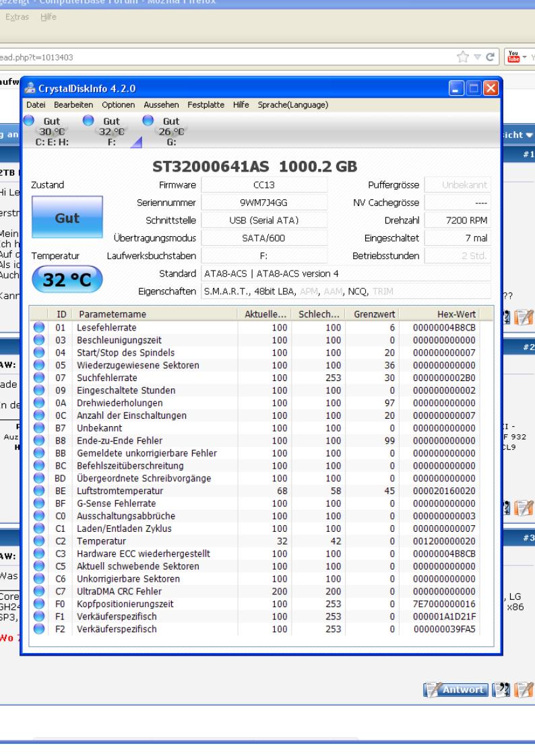
Task: Open the Hilfe menu in CrystalDiskInfo
Action: (241, 104)
